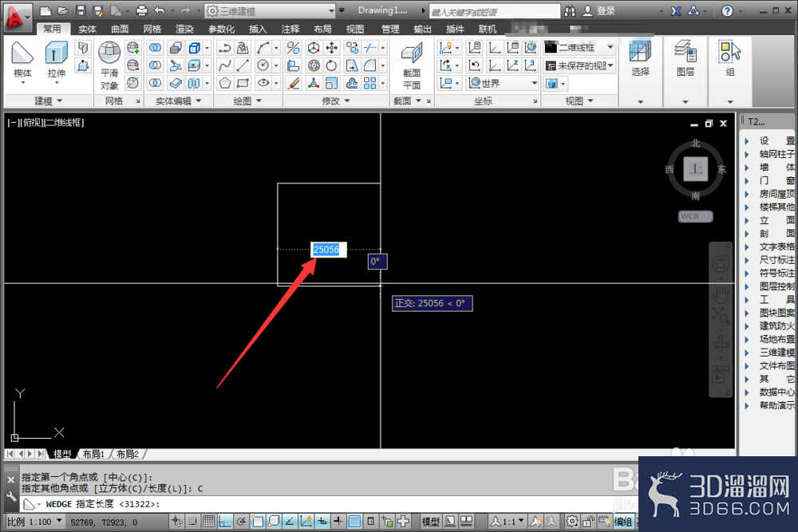Click the Save icon in quick access toolbar
Screen dimensions: 798x532
click(x=81, y=10)
